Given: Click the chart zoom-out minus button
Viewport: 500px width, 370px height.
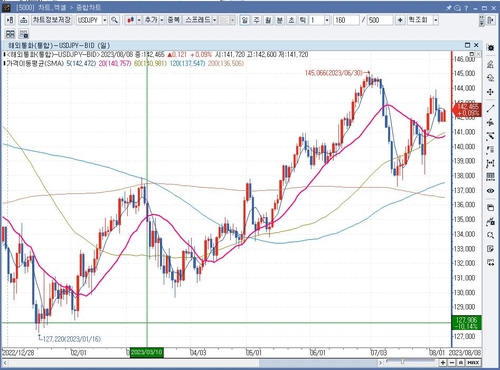Looking at the screenshot, I should 452,362.
